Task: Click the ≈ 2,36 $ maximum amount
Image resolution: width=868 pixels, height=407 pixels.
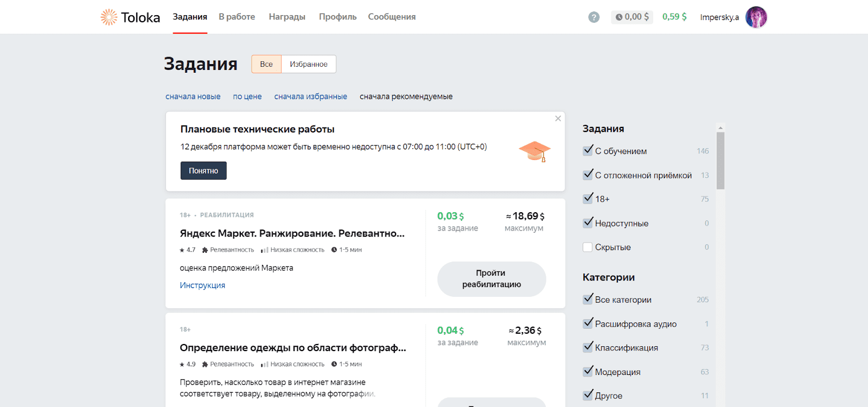Action: [525, 330]
